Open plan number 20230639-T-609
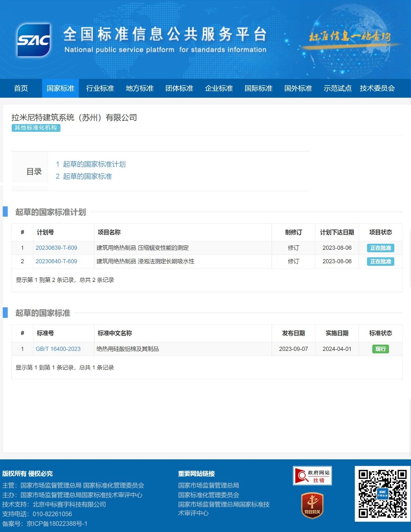Image resolution: width=411 pixels, height=532 pixels. 56,248
